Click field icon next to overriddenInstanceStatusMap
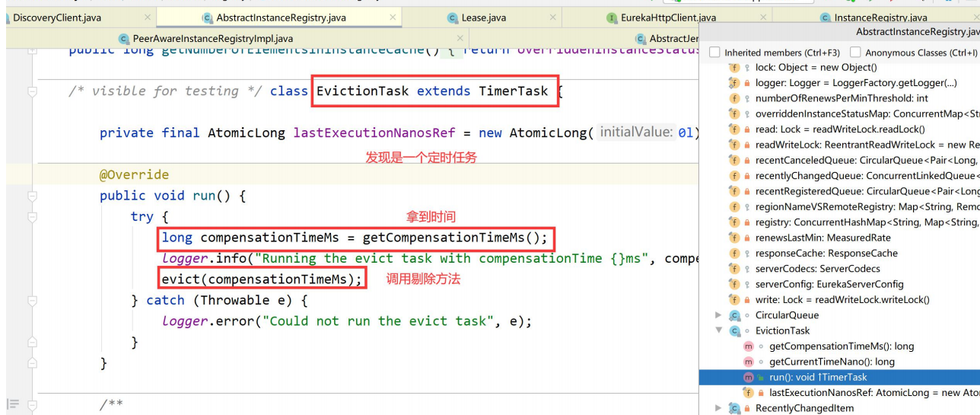Screen dimensions: 980x415 coord(734,113)
